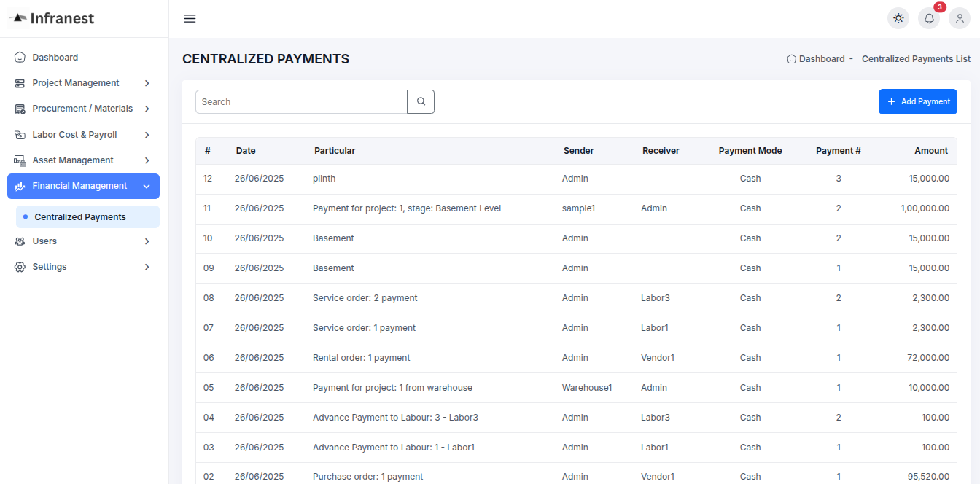Click the 72,000.00 amount cell
Image resolution: width=980 pixels, height=484 pixels.
click(x=928, y=358)
